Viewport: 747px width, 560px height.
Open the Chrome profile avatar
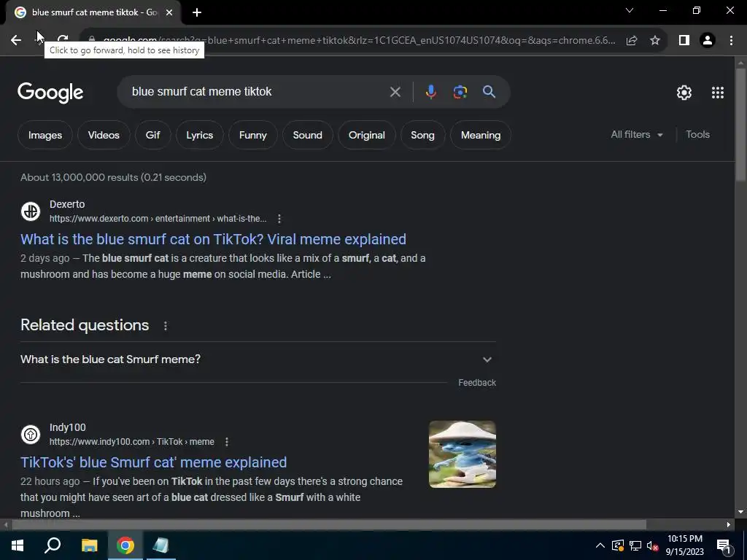tap(708, 41)
